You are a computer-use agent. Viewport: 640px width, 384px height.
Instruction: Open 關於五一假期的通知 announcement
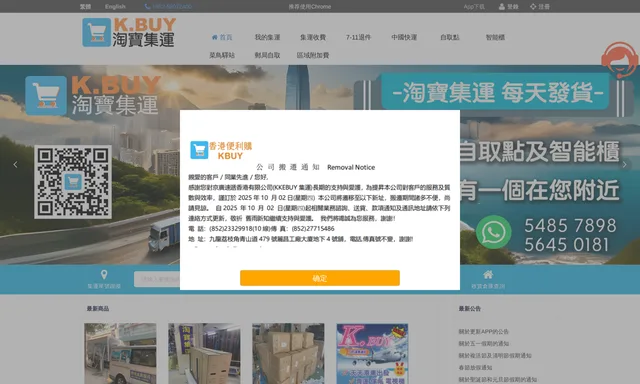[x=483, y=344]
